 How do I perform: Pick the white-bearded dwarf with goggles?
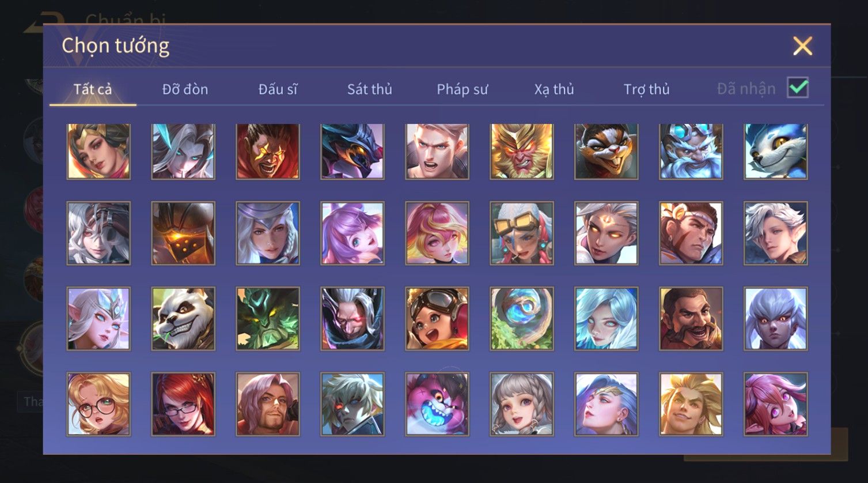[691, 151]
